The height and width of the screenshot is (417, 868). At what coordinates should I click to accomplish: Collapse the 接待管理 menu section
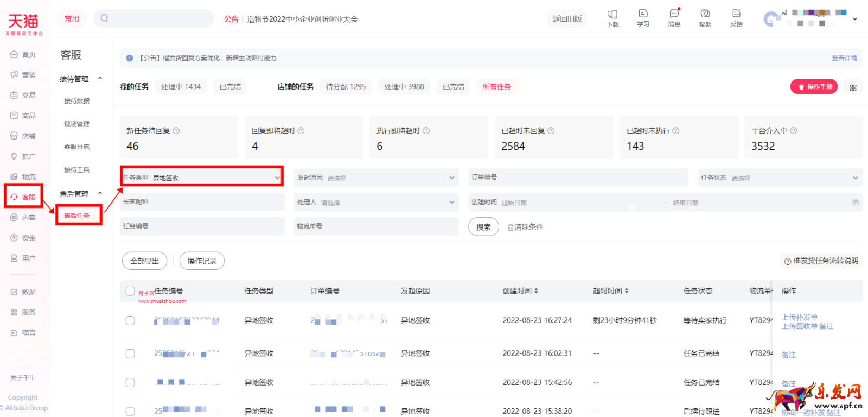[x=100, y=79]
